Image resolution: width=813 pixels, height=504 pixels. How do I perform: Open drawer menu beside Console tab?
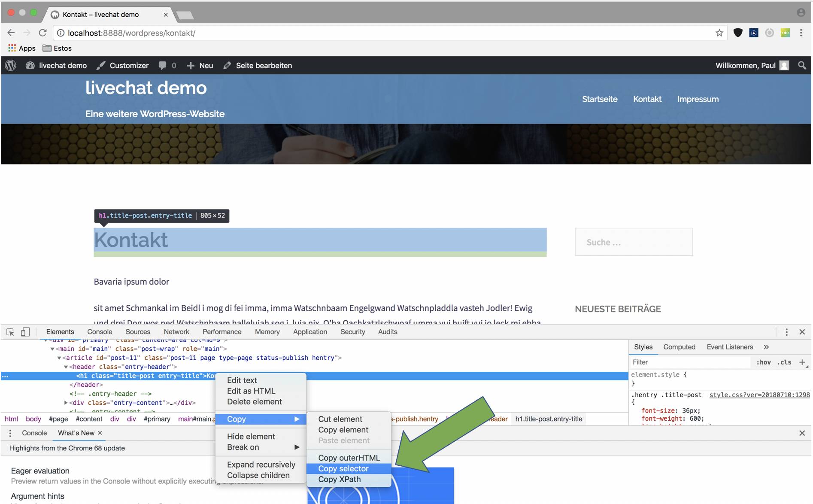pyautogui.click(x=10, y=433)
